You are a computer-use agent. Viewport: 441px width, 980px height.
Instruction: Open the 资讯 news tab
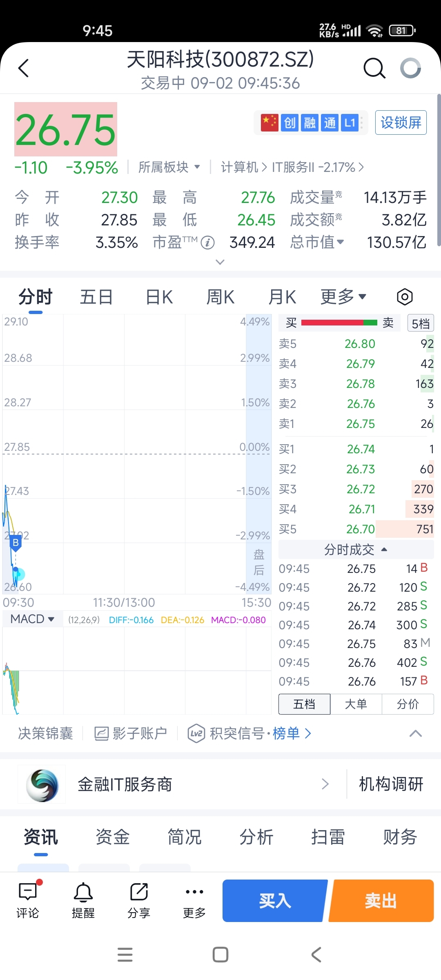click(41, 837)
